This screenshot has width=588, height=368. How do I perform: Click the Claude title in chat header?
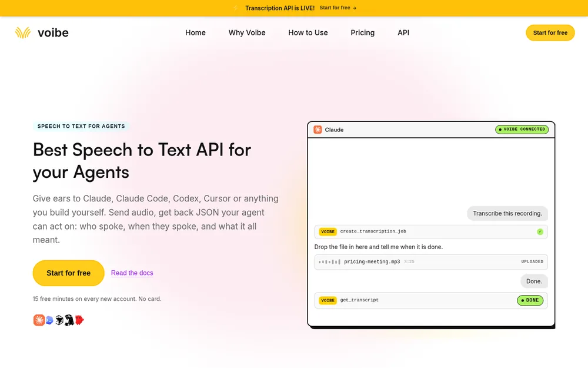pyautogui.click(x=334, y=130)
